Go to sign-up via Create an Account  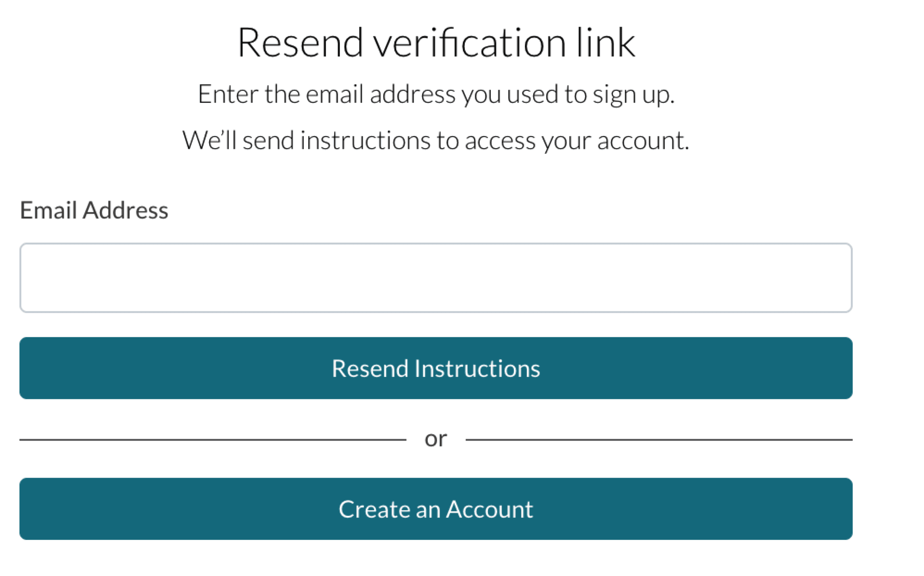(435, 509)
